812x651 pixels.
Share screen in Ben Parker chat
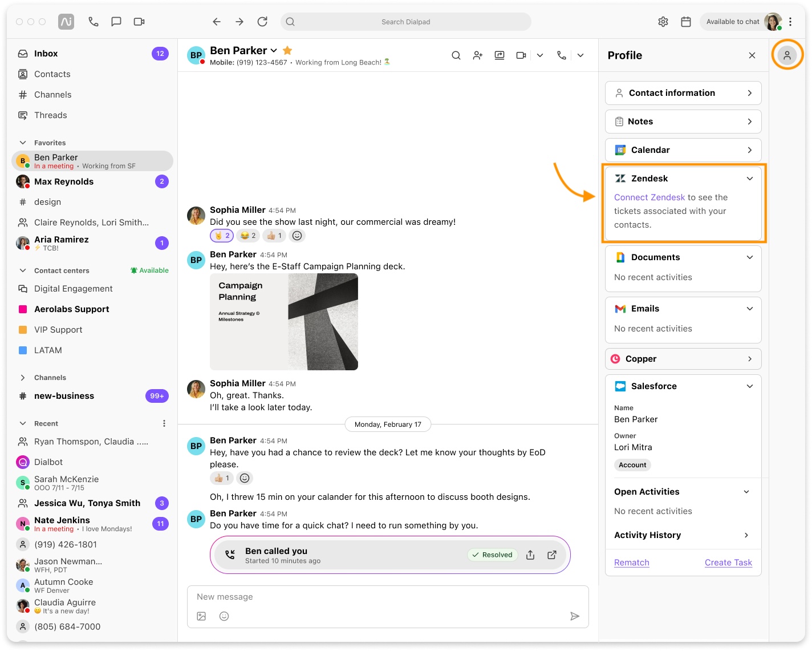coord(500,55)
